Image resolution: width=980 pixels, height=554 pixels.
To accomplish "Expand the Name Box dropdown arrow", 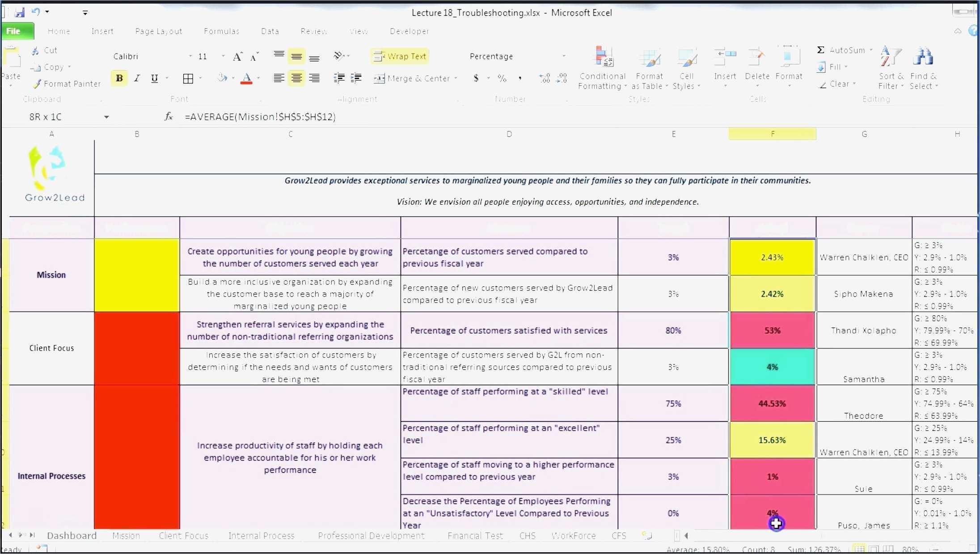I will 106,117.
